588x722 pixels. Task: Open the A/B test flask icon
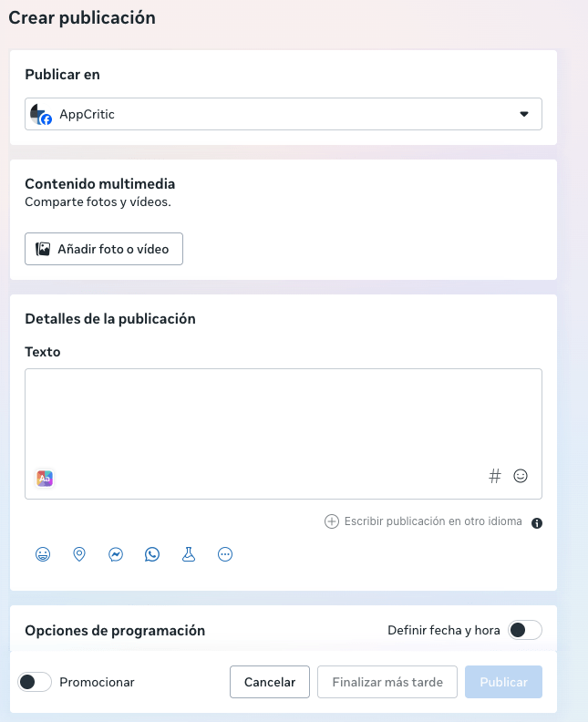(x=189, y=554)
